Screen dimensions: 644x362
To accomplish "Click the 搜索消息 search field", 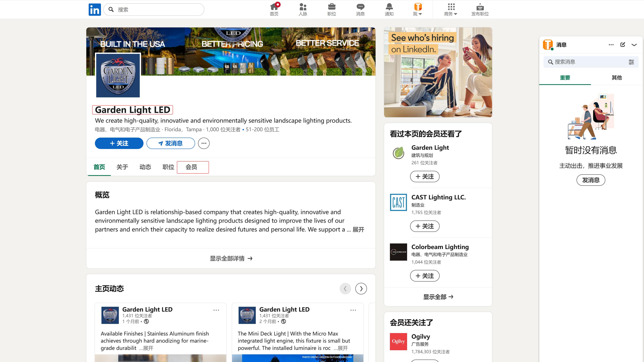I will (x=585, y=62).
